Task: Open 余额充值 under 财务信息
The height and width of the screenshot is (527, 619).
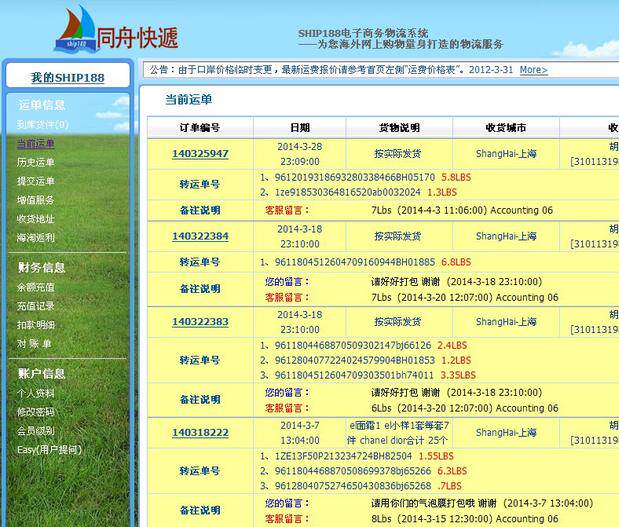Action: pos(36,287)
